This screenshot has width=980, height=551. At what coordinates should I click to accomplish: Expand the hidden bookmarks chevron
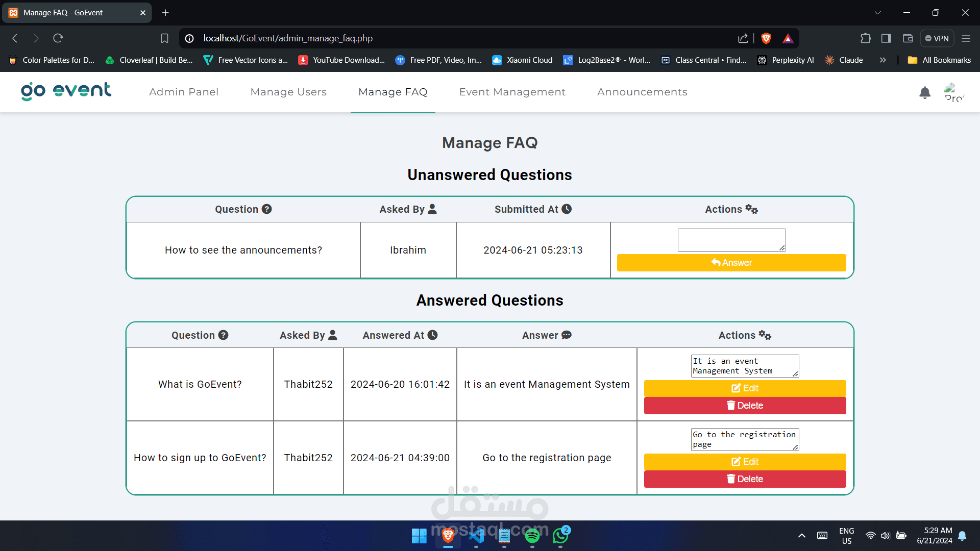point(883,60)
